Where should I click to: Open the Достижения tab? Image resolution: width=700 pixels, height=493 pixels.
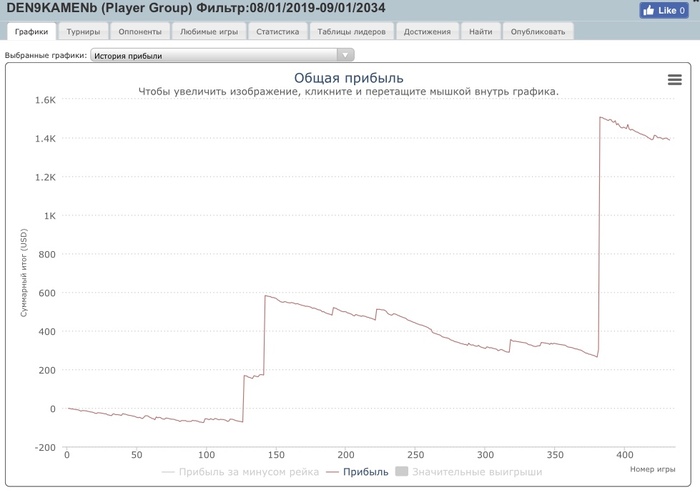pyautogui.click(x=427, y=32)
